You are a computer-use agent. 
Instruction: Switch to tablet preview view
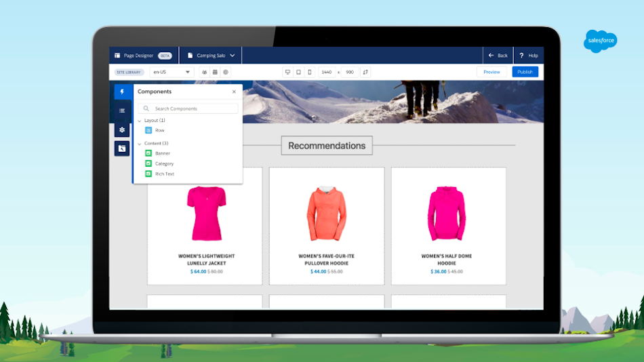click(x=298, y=72)
